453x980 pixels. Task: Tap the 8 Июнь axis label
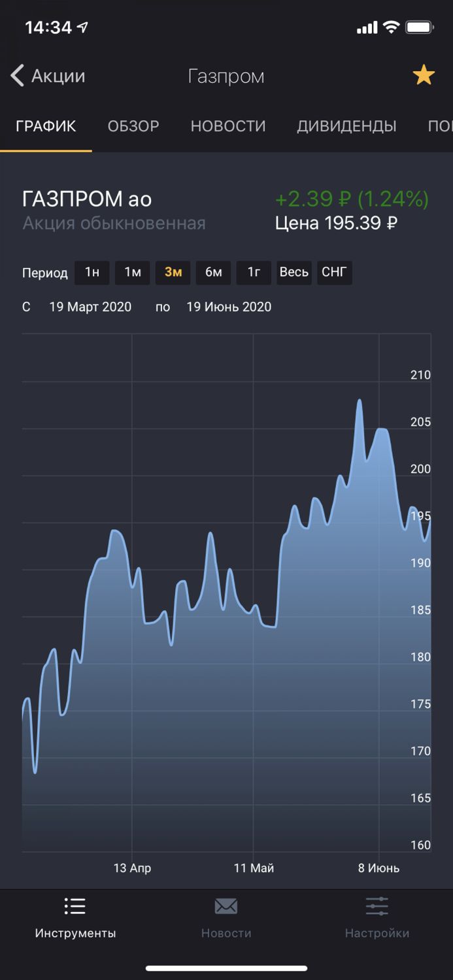click(378, 868)
